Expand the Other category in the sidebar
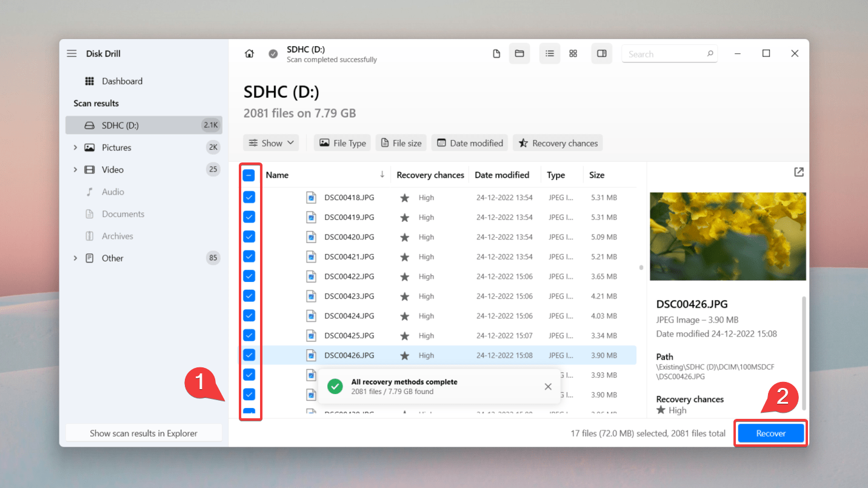 75,258
